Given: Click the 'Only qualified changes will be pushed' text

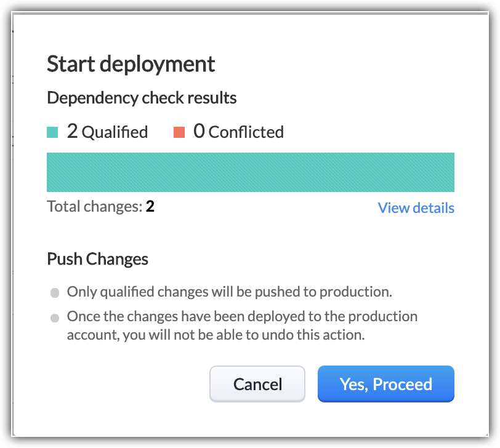Looking at the screenshot, I should pos(229,291).
